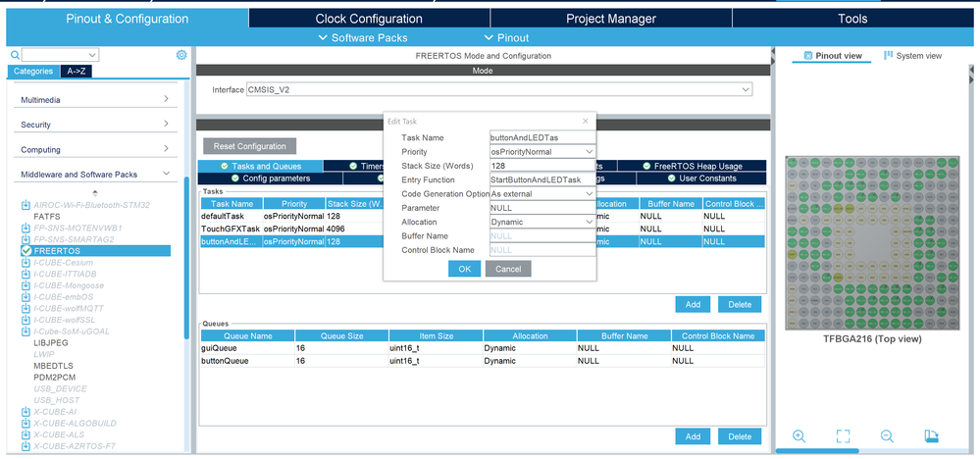Screen dimensions: 980x459
Task: Close the Edit Task dialog
Action: click(x=585, y=122)
